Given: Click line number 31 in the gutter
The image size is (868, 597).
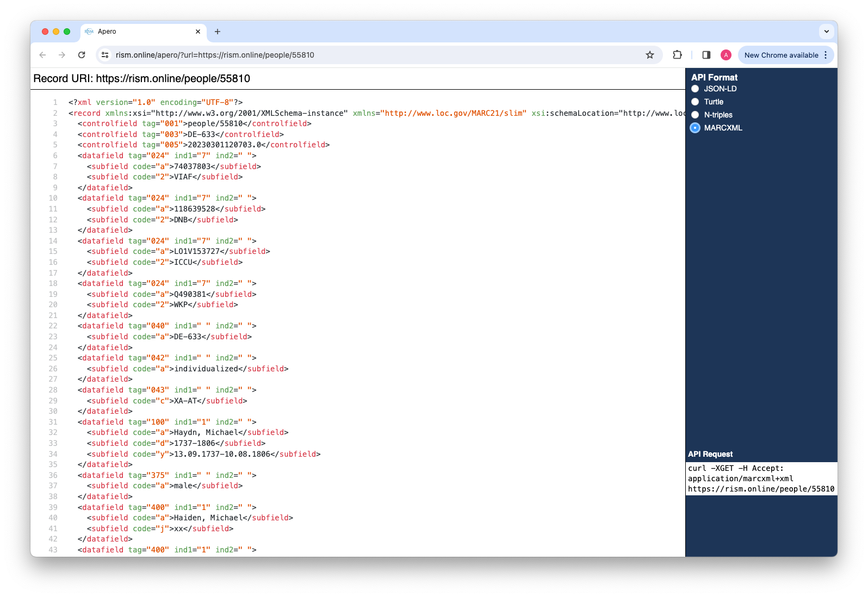Looking at the screenshot, I should tap(53, 422).
